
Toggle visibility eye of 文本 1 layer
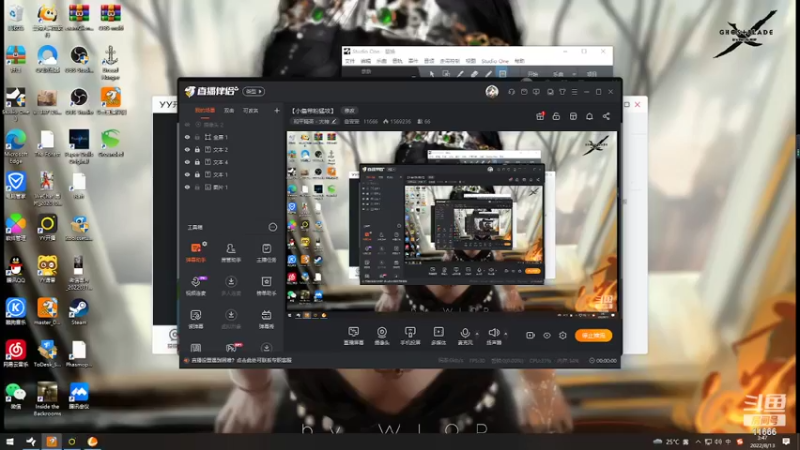click(187, 174)
